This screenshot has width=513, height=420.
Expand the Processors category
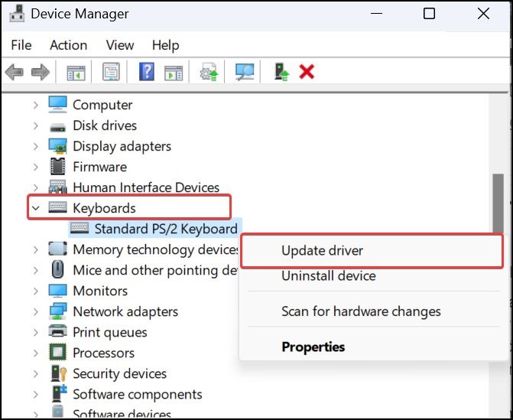[35, 353]
